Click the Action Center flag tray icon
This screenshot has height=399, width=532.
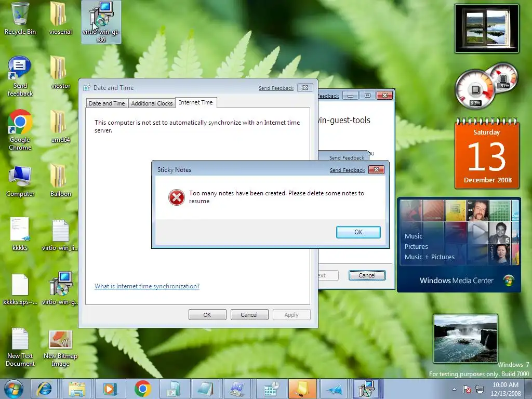(x=467, y=390)
